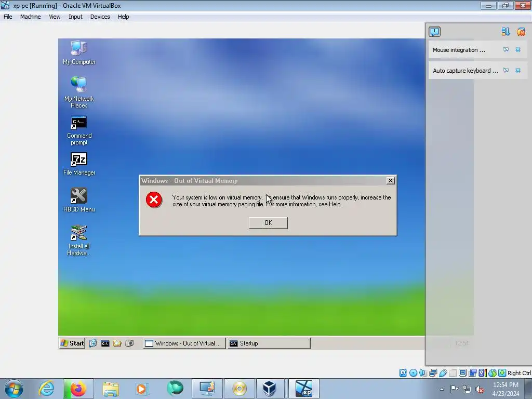The image size is (532, 399).
Task: Click Auto capture keyboard notification text
Action: (465, 71)
